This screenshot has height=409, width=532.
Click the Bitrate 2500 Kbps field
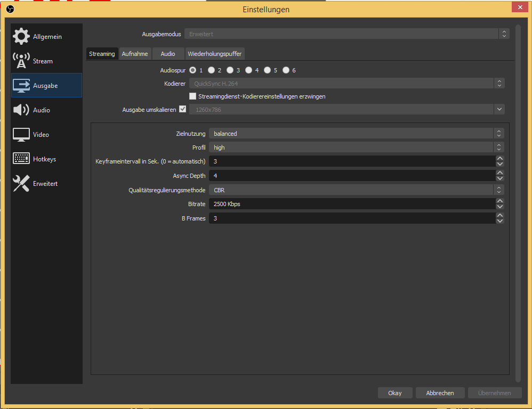pyautogui.click(x=352, y=204)
